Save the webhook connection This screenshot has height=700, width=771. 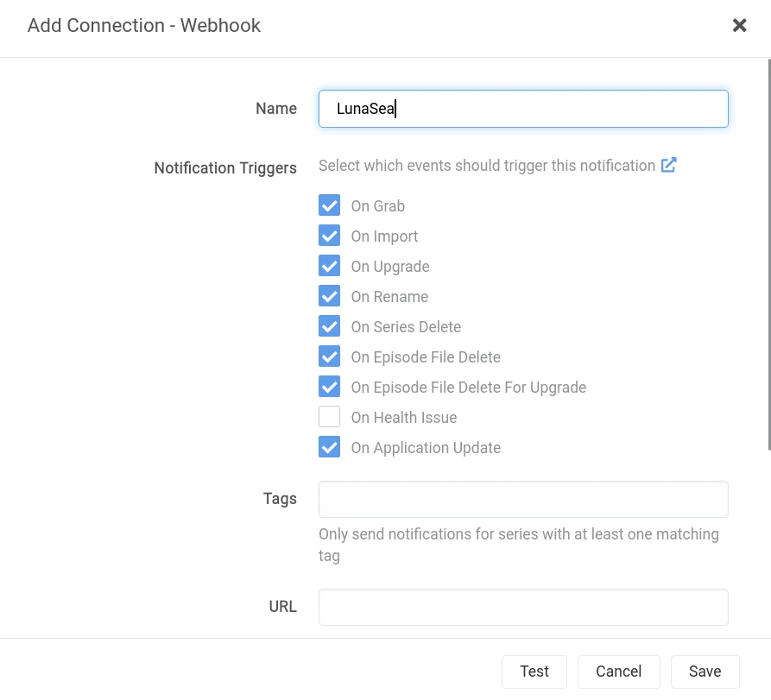[x=705, y=672]
